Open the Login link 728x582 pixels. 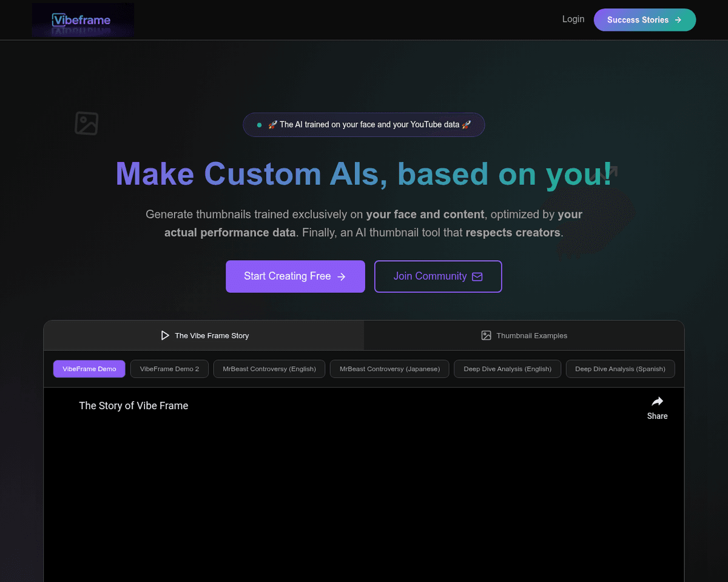[x=573, y=19]
